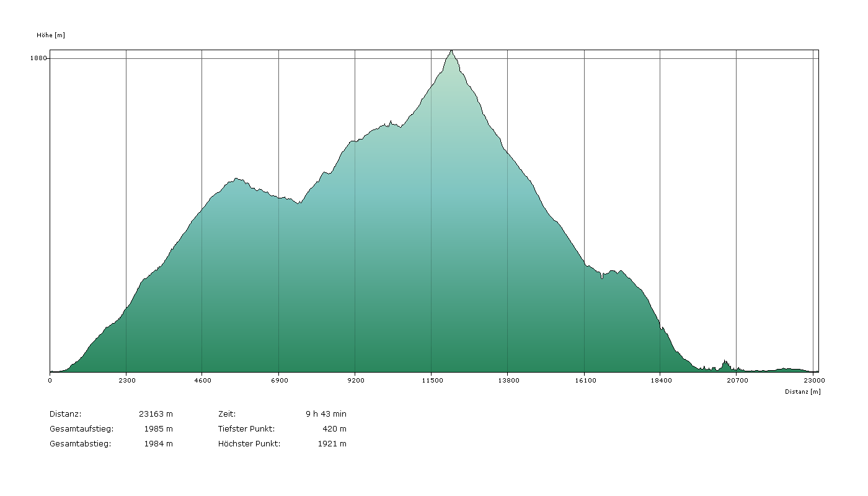Select the highest point value 1921 m
The height and width of the screenshot is (496, 868).
332,444
